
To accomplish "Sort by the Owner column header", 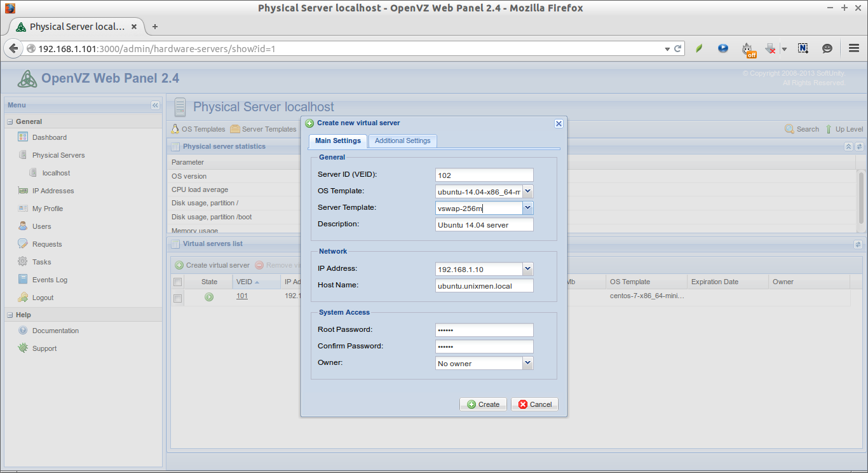I will click(x=809, y=282).
